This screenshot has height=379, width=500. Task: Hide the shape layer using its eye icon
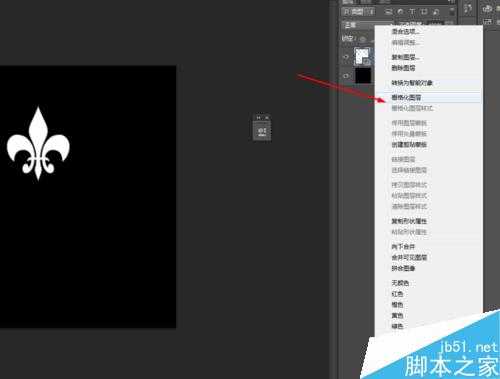click(x=346, y=57)
